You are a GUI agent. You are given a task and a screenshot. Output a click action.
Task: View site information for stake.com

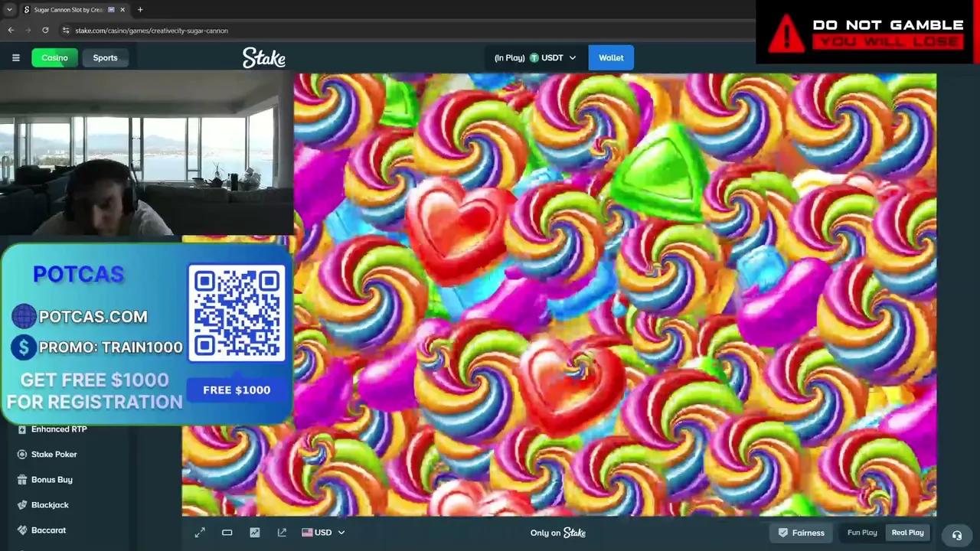[x=67, y=31]
